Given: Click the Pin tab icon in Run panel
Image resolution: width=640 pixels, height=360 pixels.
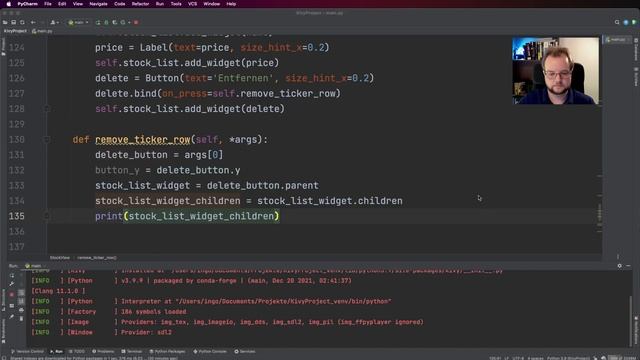Looking at the screenshot, I should pos(11,316).
